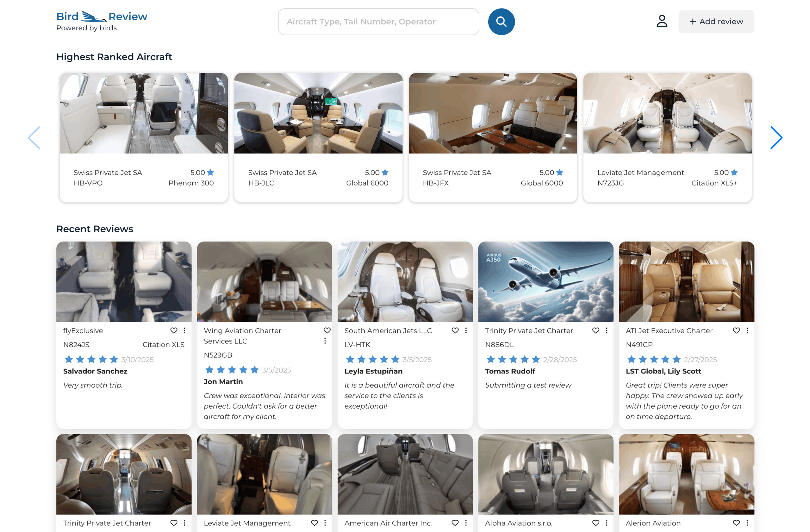Click the 3/10/2025 review date

pos(138,360)
